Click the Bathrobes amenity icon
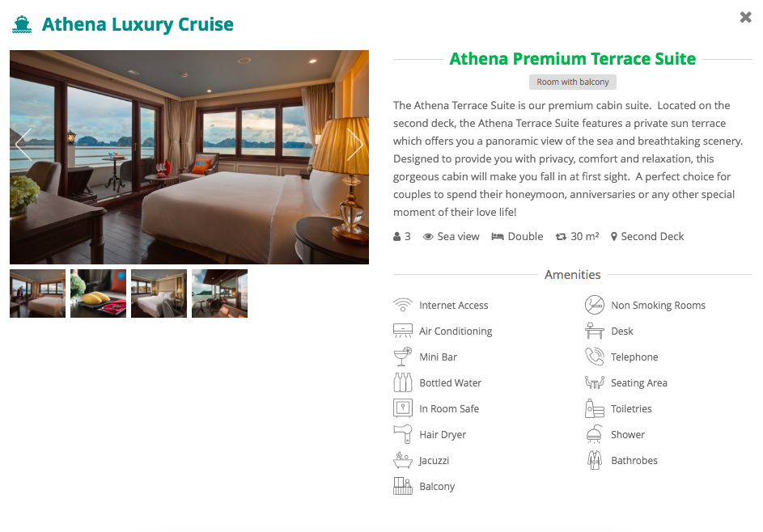Image resolution: width=763 pixels, height=532 pixels. click(595, 460)
